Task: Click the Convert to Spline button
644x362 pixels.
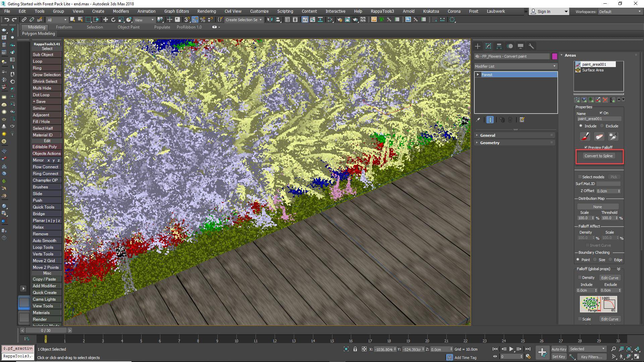Action: 599,156
